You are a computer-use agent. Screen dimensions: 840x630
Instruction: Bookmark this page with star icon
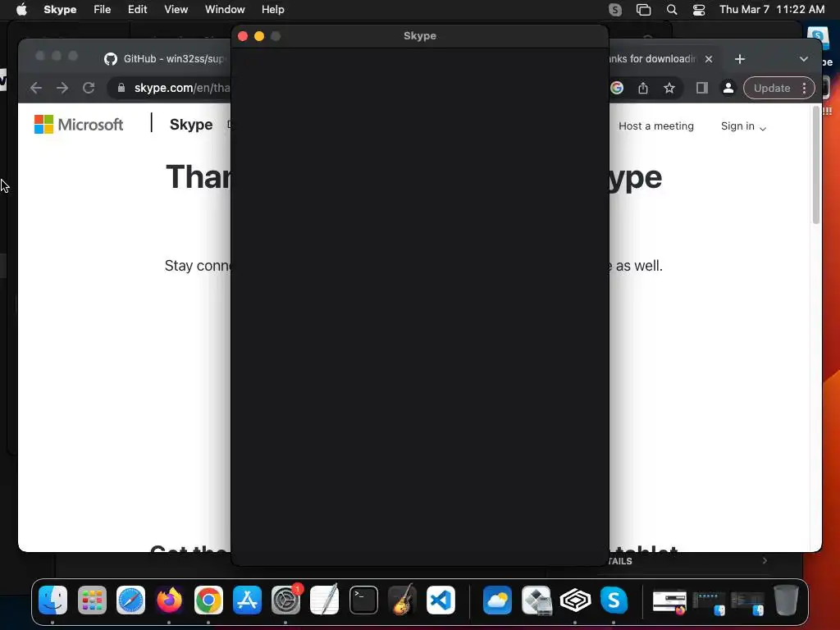pyautogui.click(x=669, y=88)
